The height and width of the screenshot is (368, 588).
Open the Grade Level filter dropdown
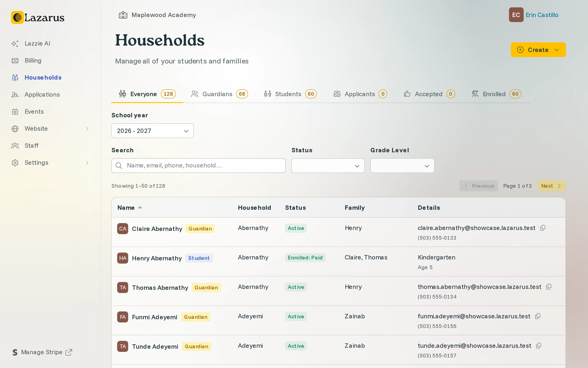point(402,166)
